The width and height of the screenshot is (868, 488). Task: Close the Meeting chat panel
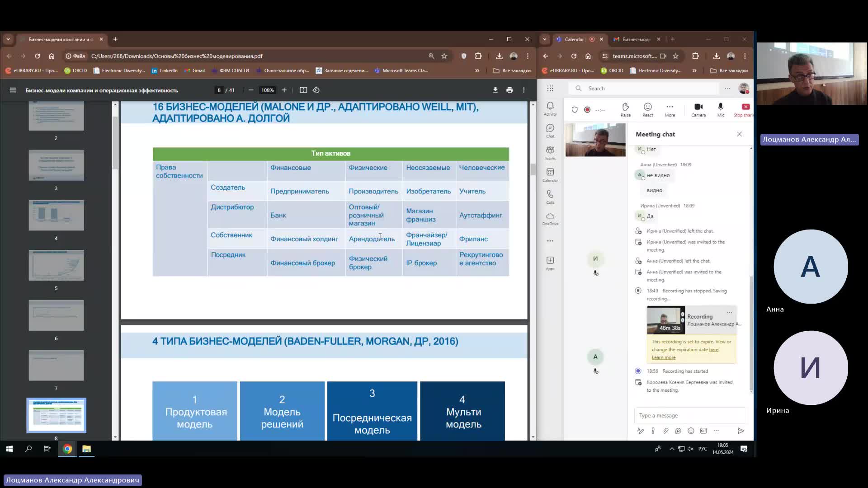(740, 134)
